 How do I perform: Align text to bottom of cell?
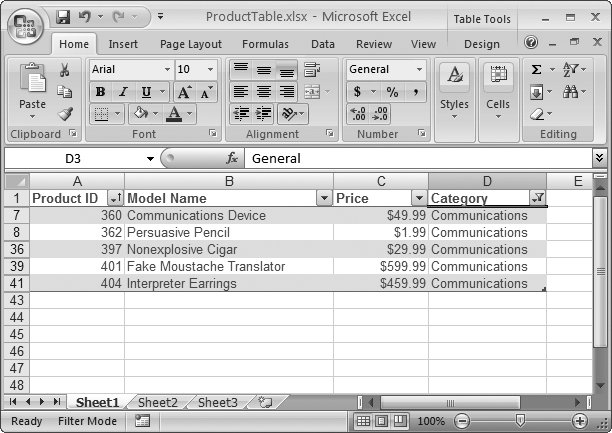(287, 70)
